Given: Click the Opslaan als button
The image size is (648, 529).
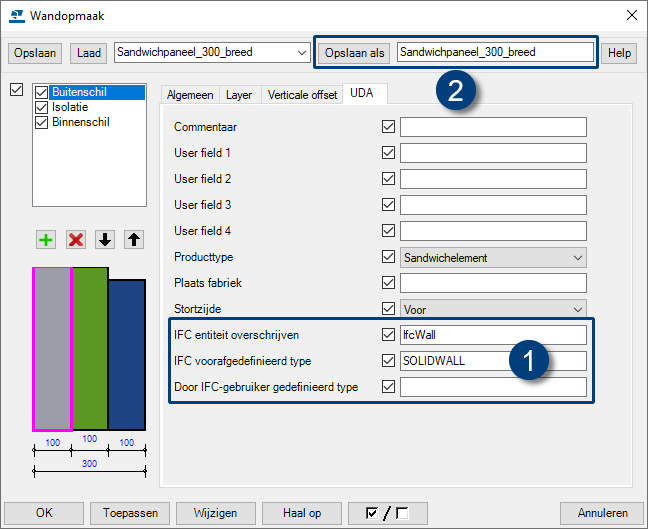Looking at the screenshot, I should [354, 53].
